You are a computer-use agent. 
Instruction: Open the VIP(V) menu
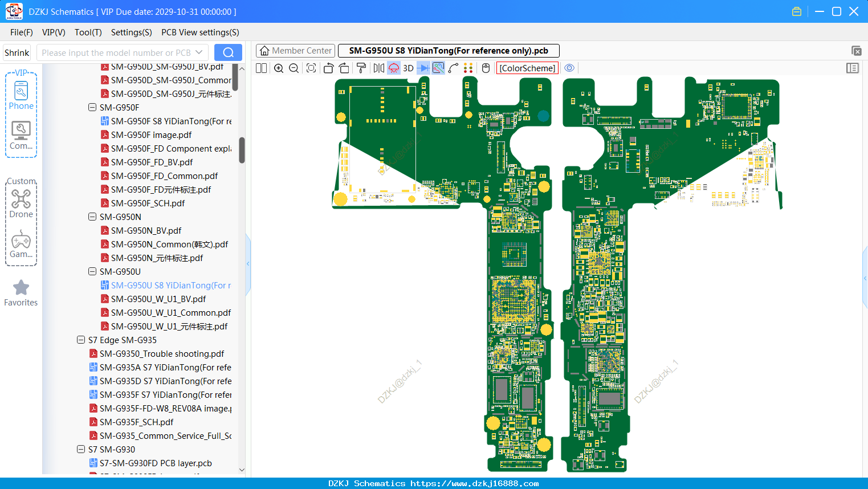pos(54,32)
